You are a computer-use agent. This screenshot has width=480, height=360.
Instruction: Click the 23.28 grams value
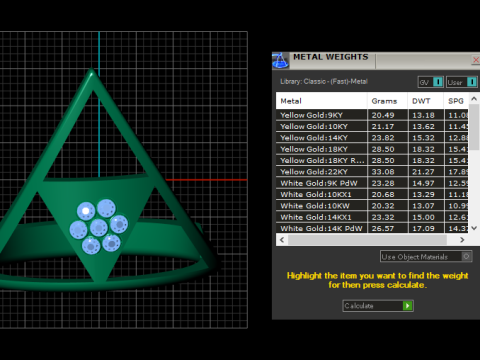pyautogui.click(x=383, y=183)
